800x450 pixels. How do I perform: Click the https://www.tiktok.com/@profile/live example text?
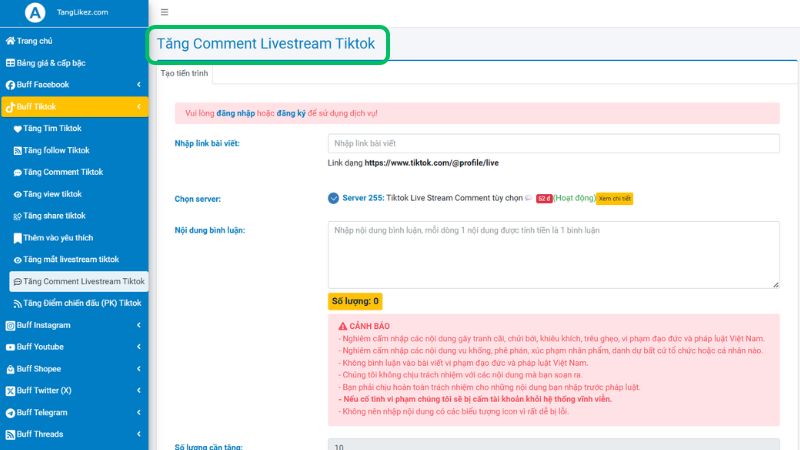(x=432, y=163)
